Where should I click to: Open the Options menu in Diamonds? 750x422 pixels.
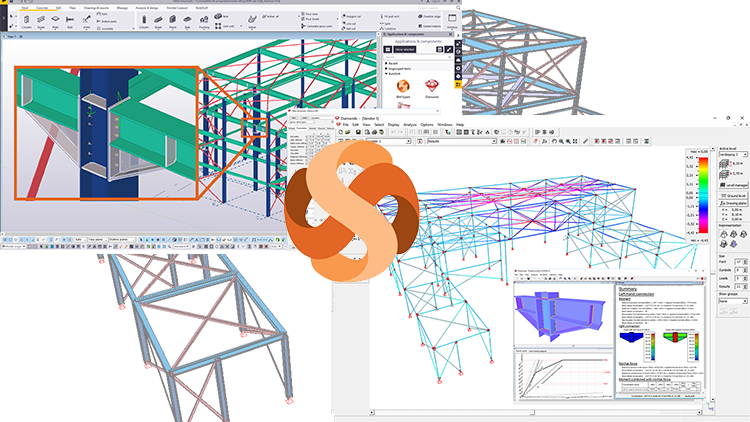pyautogui.click(x=427, y=124)
